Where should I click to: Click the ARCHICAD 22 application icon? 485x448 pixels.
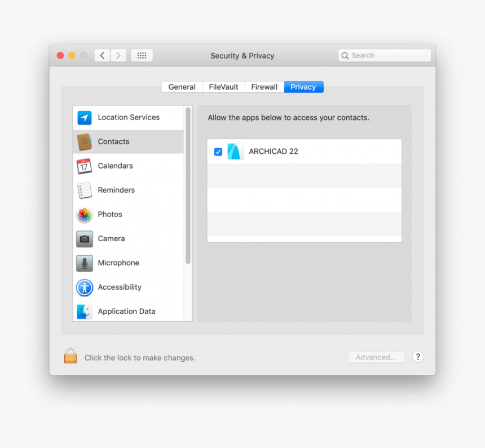[x=235, y=151]
